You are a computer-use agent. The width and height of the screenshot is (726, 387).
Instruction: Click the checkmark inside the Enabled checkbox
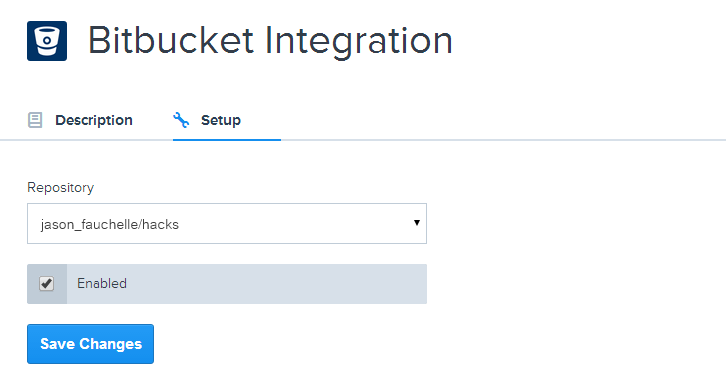46,283
